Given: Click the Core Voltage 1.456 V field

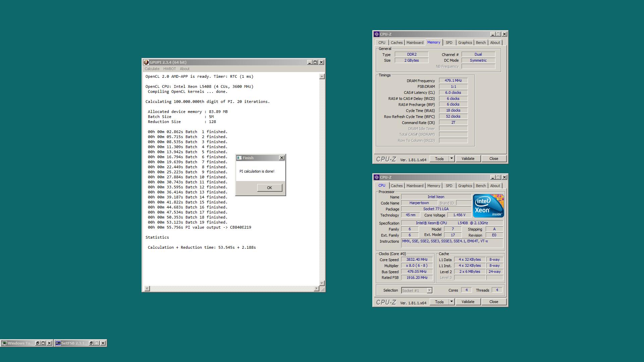Looking at the screenshot, I should coord(459,215).
